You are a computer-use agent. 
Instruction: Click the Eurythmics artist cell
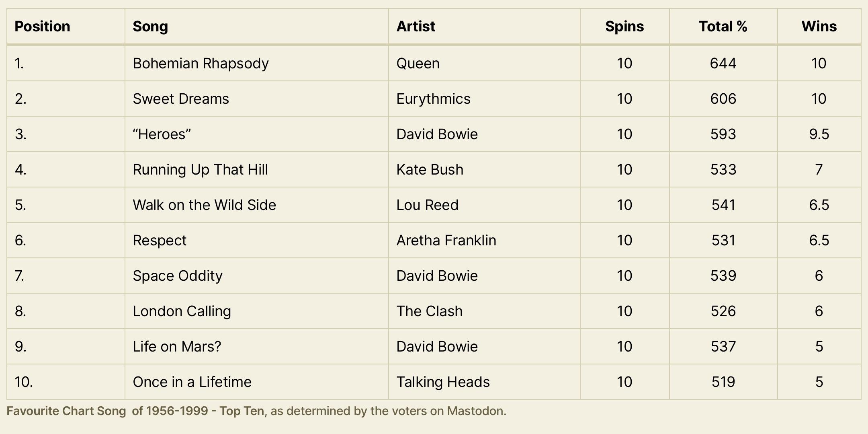(x=433, y=99)
